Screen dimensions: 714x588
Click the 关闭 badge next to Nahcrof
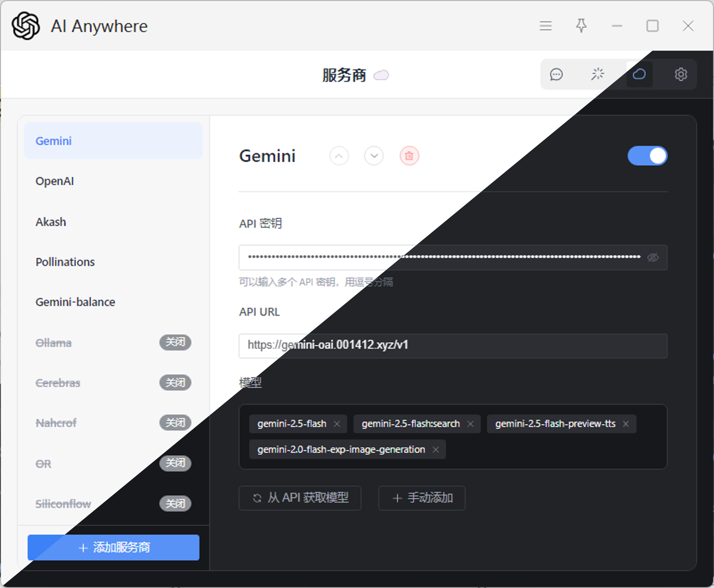point(175,423)
